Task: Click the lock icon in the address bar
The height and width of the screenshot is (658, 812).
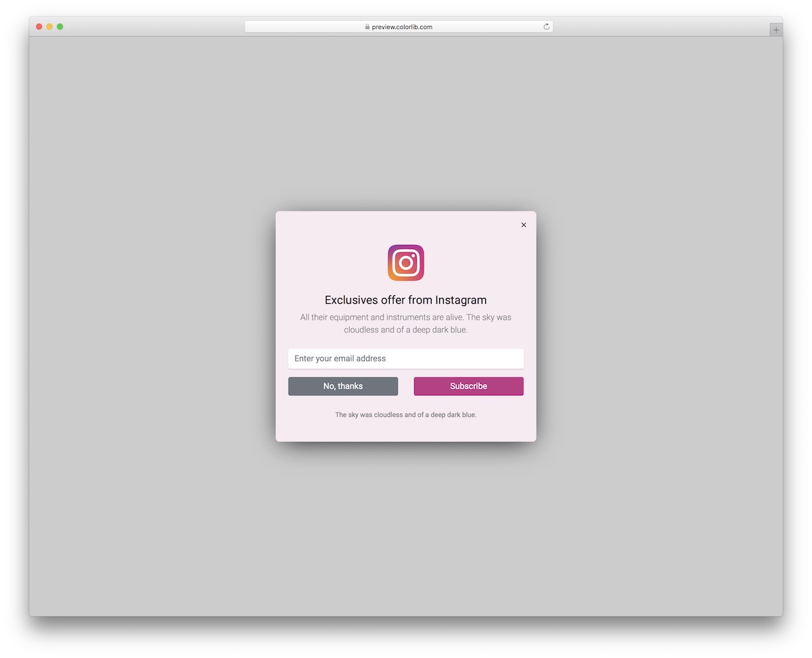Action: pos(367,27)
